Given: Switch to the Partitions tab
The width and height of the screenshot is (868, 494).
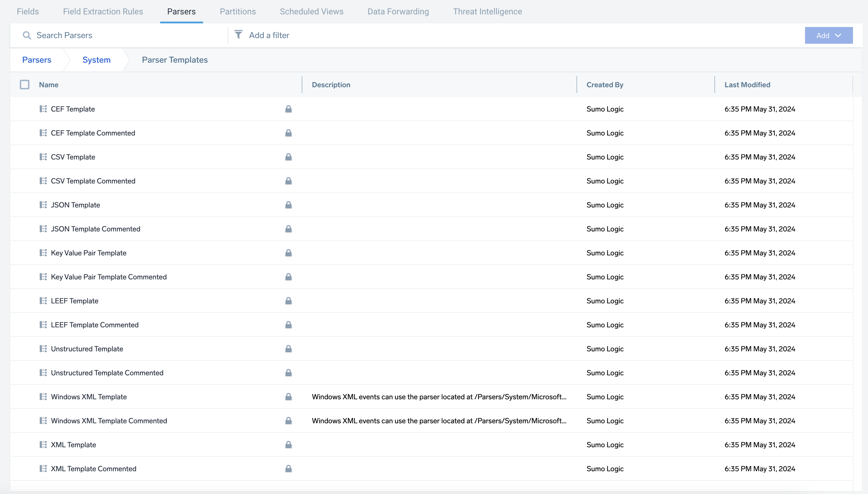Looking at the screenshot, I should [x=238, y=11].
